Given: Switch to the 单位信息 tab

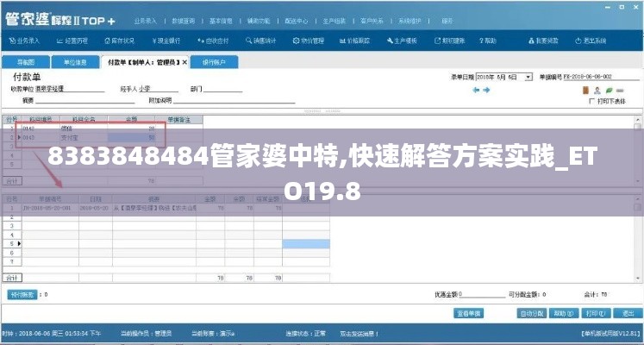Looking at the screenshot, I should [75, 62].
